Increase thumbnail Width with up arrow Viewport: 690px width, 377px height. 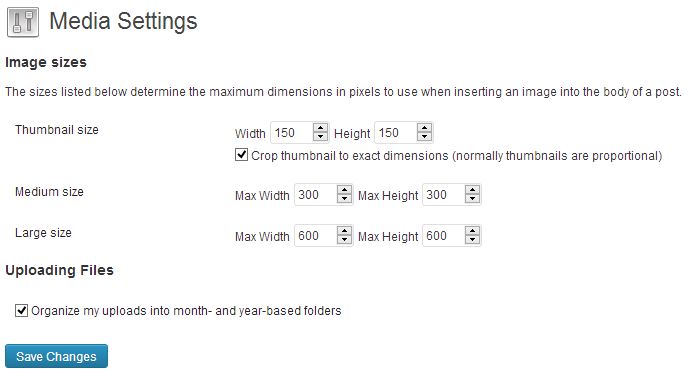(320, 128)
